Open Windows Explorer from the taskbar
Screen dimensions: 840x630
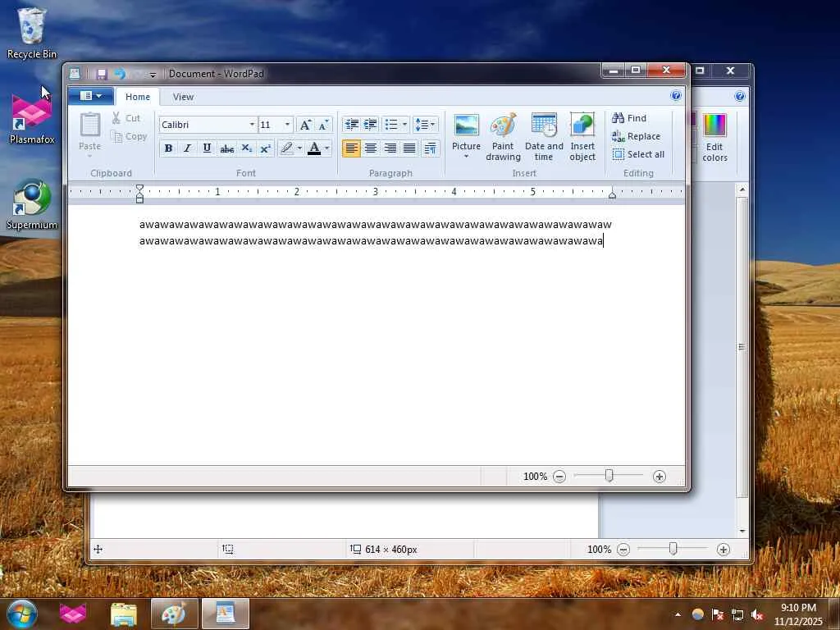(x=124, y=614)
